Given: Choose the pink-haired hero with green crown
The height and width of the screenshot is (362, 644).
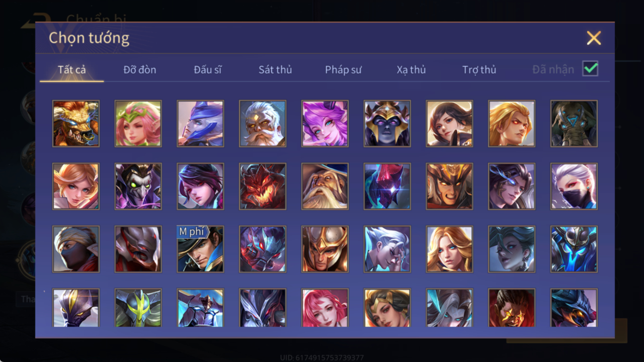Looking at the screenshot, I should [x=138, y=124].
